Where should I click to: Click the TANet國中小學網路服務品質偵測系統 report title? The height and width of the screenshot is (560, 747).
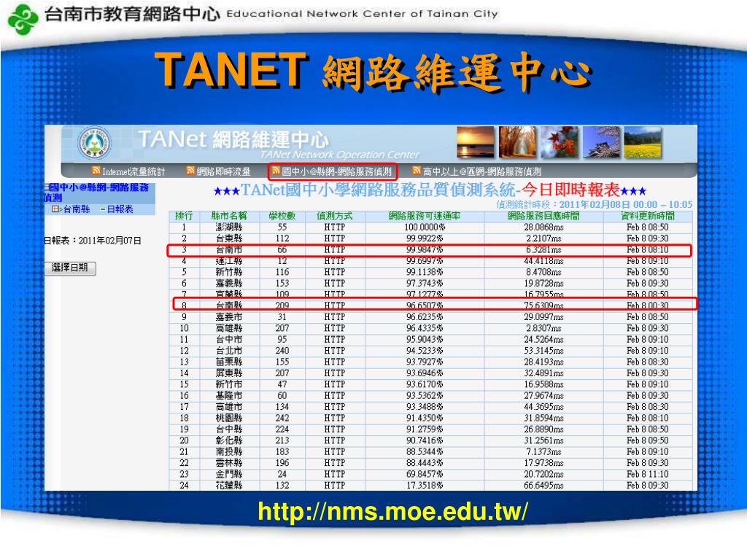(x=430, y=190)
